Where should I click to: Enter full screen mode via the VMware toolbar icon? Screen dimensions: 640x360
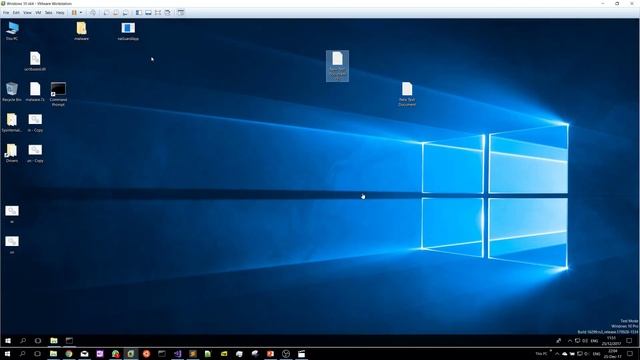(x=158, y=13)
